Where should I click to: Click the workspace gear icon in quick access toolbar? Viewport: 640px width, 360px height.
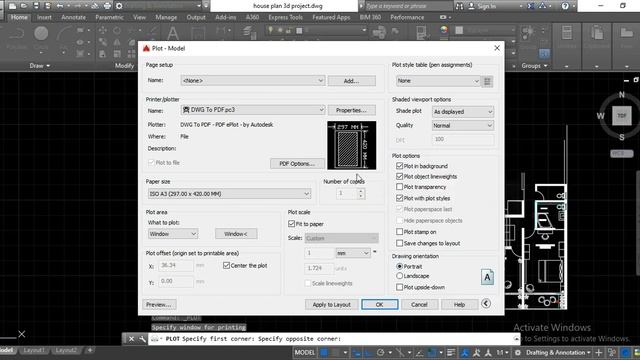click(x=119, y=6)
